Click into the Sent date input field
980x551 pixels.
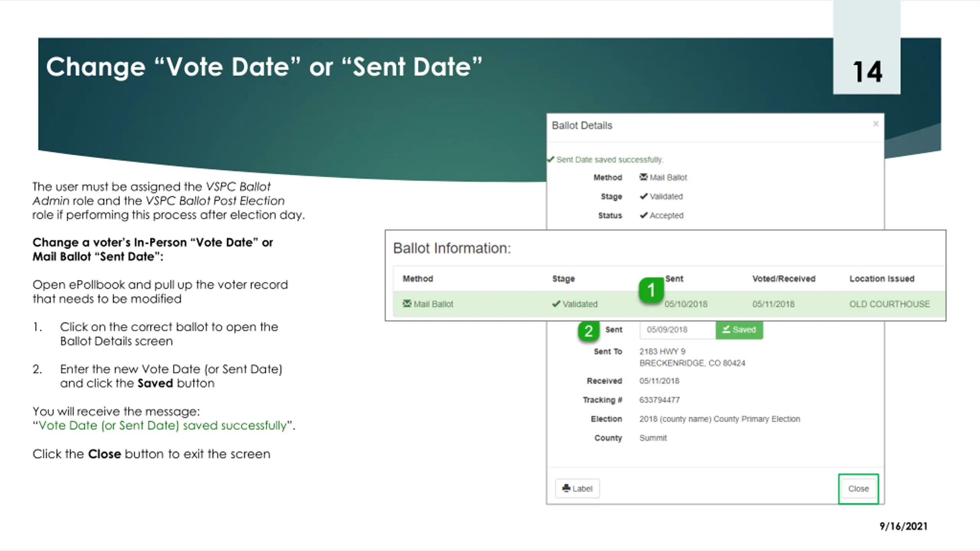pyautogui.click(x=677, y=329)
